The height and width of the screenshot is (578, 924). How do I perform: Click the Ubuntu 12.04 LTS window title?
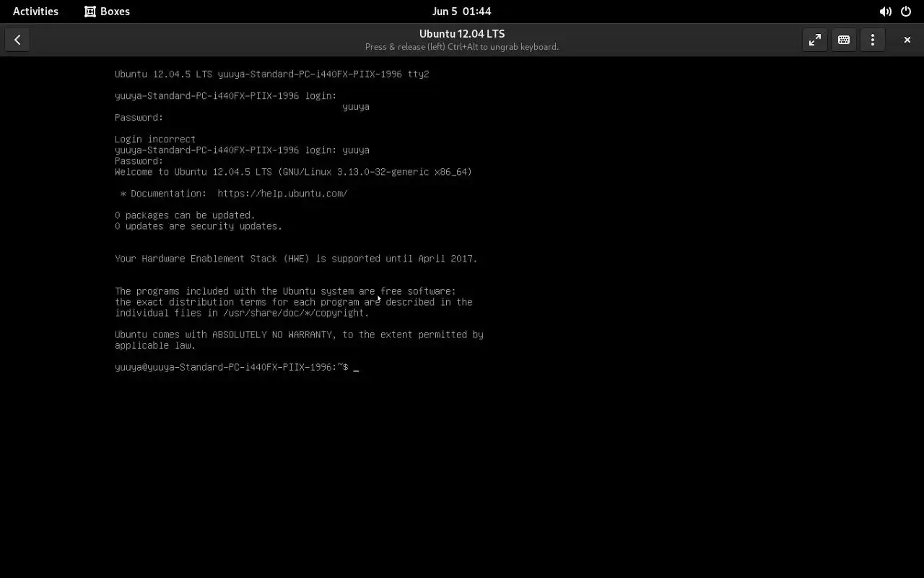pyautogui.click(x=462, y=34)
